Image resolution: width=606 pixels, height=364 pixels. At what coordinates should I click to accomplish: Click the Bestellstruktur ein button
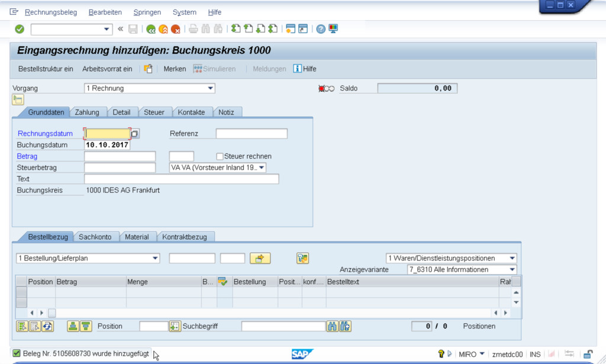46,69
